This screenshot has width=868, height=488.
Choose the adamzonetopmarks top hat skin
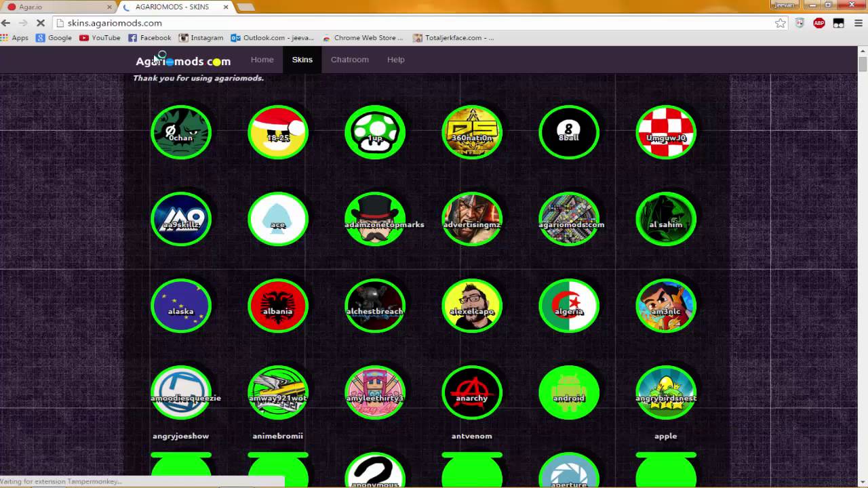(375, 219)
